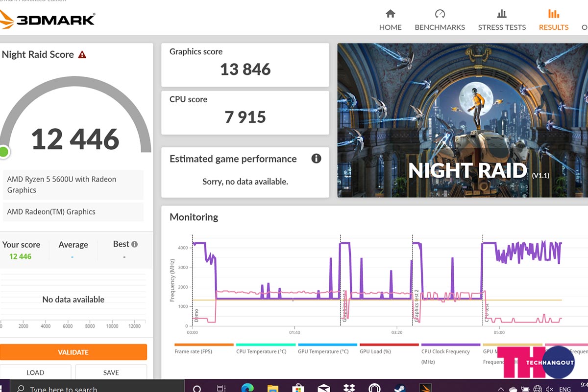Viewport: 588px width, 392px height.
Task: Open the Benchmarks gauge icon
Action: 440,14
